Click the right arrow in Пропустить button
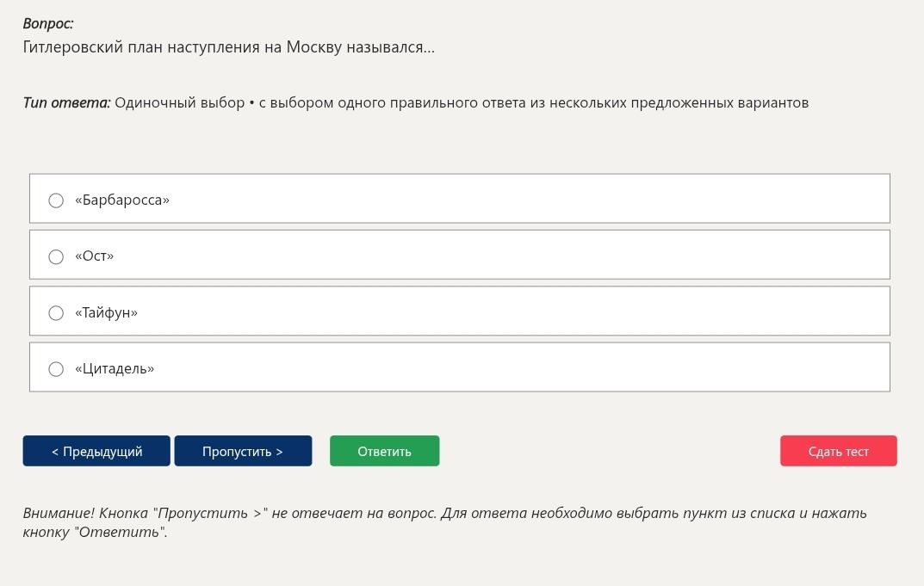Image resolution: width=924 pixels, height=586 pixels. [x=279, y=452]
